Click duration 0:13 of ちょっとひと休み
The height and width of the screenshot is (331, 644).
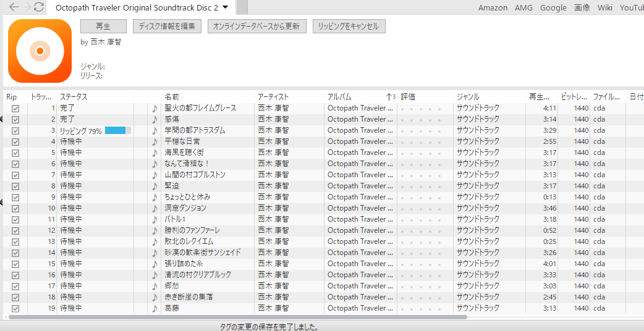tap(549, 197)
